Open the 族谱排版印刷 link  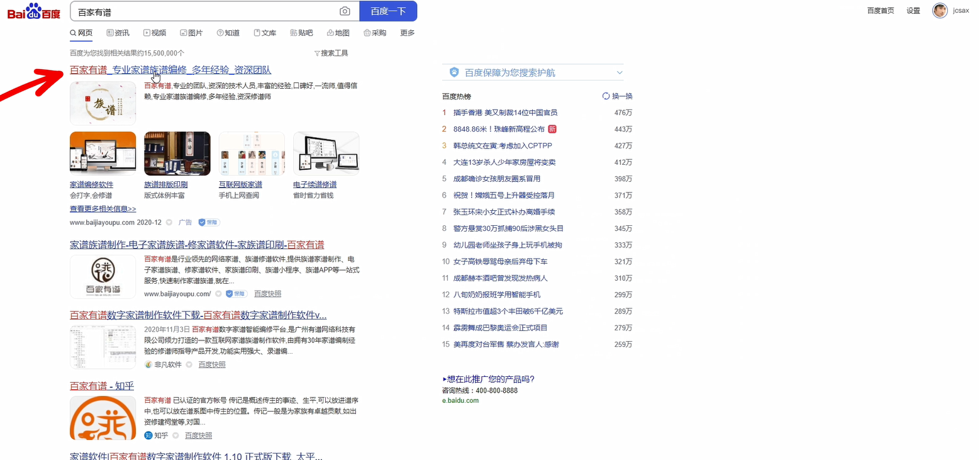click(165, 184)
